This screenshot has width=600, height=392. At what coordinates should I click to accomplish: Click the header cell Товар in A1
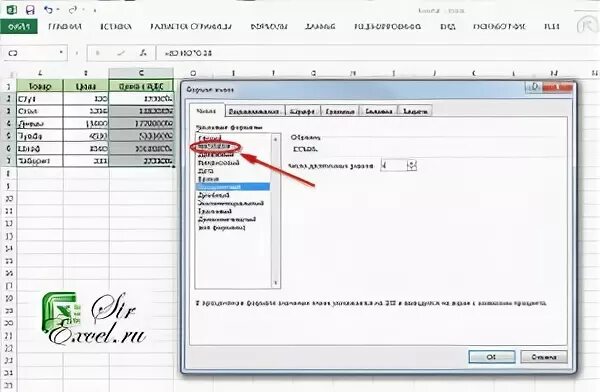40,86
